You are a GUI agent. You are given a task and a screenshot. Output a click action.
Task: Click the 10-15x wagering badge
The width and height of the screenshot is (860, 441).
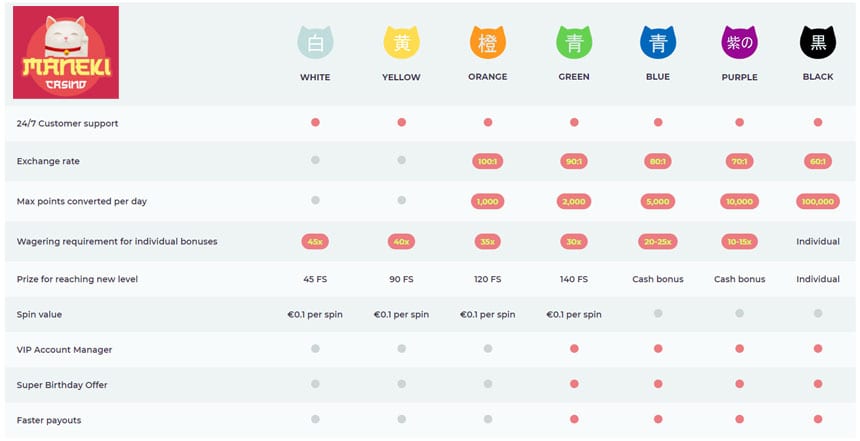click(x=739, y=241)
